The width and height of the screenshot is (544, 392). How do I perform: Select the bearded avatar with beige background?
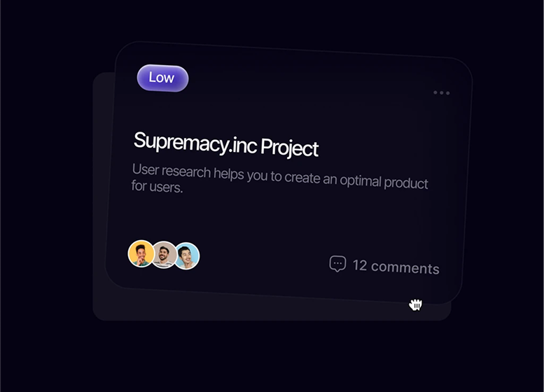(x=164, y=255)
